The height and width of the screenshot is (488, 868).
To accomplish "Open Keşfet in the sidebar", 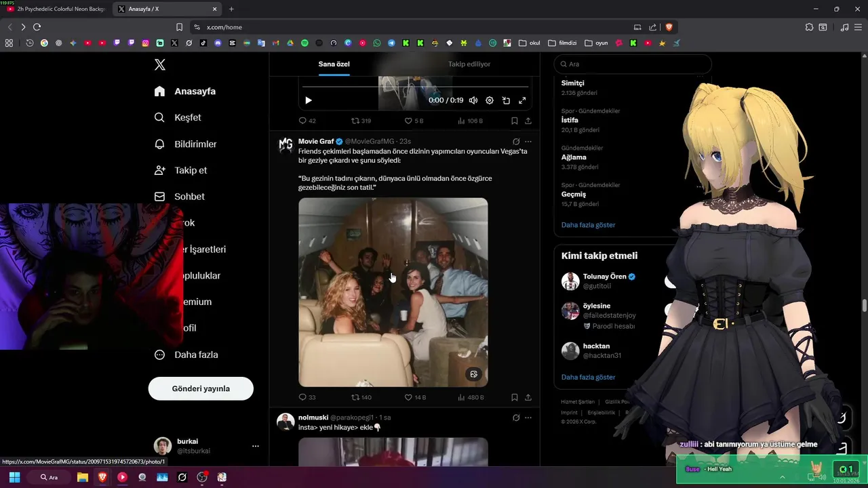I will click(178, 117).
